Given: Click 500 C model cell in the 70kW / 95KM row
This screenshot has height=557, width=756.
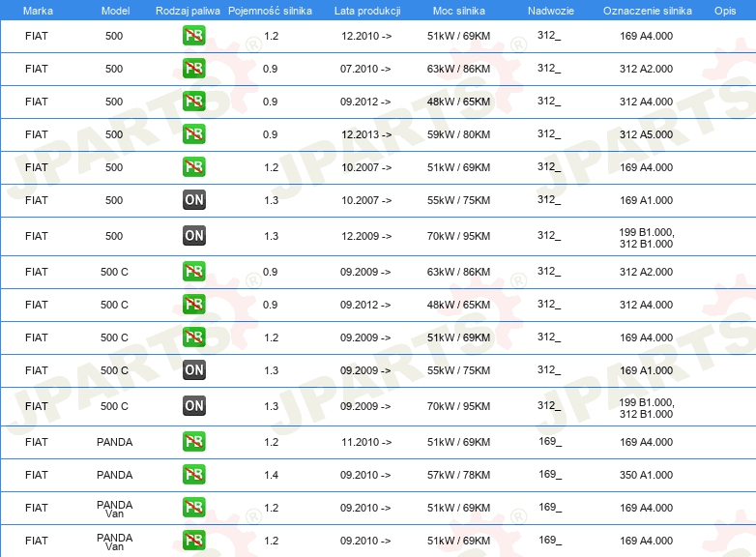Looking at the screenshot, I should (114, 406).
